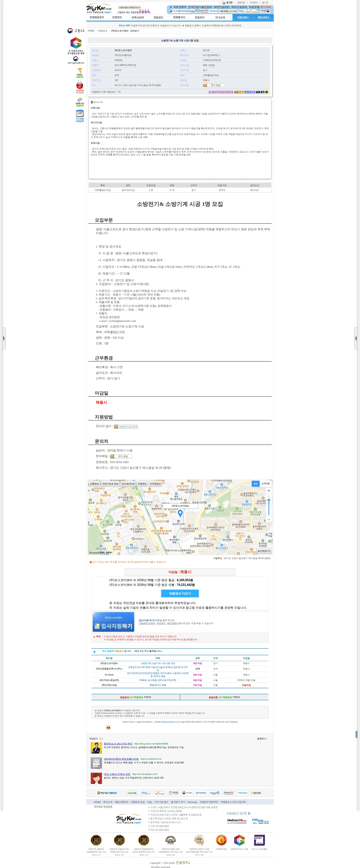Open the 어바웃 건설워커 trophy icon
Image resolution: width=360 pixels, height=868 pixels.
click(x=79, y=73)
